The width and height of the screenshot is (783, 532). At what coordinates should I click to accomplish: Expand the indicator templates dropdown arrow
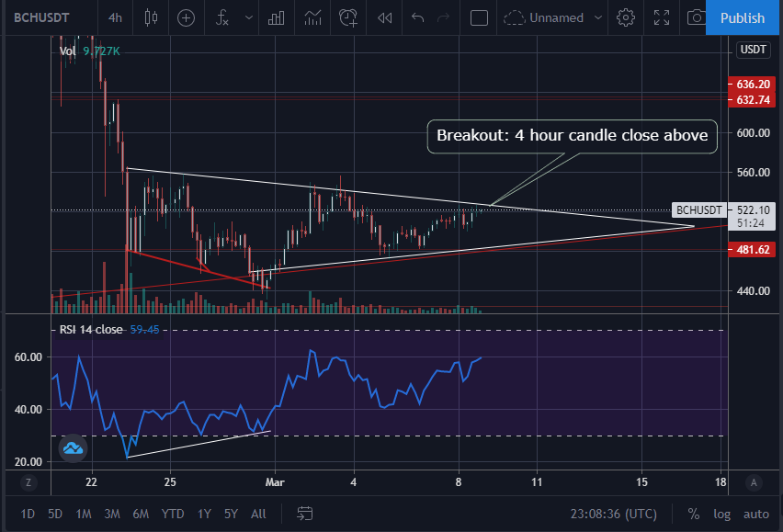[x=249, y=18]
